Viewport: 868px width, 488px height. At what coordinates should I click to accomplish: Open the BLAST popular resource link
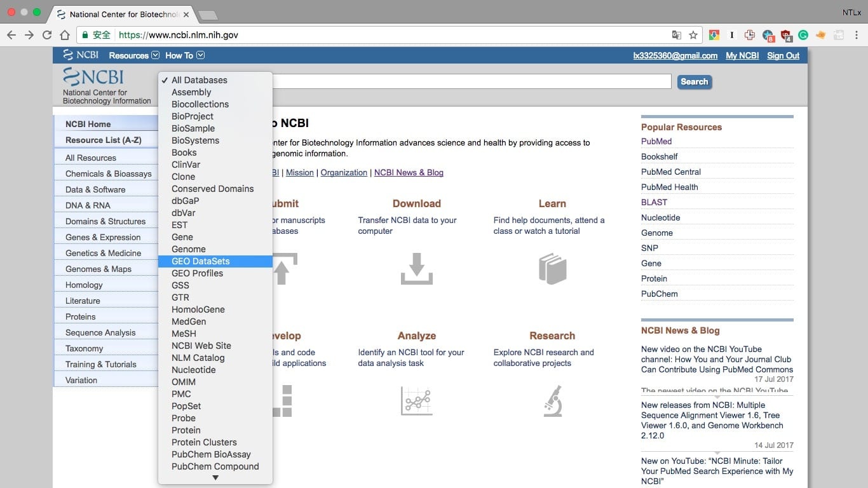point(654,202)
